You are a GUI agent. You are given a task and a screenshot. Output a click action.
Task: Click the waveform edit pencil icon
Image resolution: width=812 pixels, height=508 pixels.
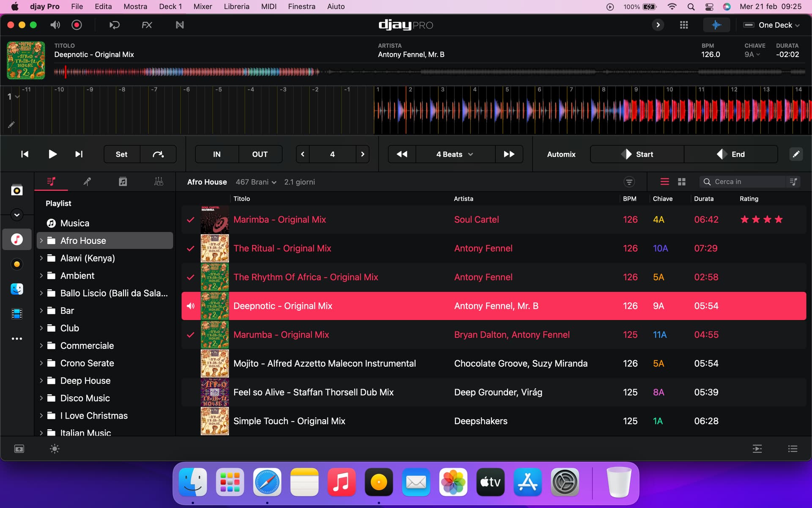click(x=11, y=124)
